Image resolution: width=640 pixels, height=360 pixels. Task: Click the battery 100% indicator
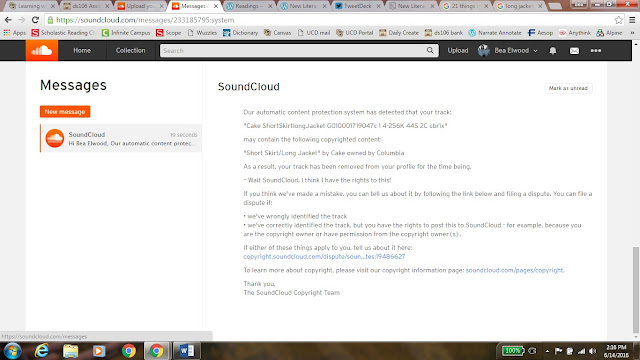tap(513, 351)
